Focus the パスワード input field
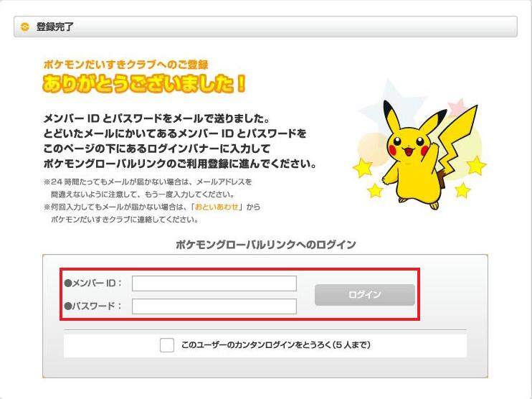 [x=214, y=306]
